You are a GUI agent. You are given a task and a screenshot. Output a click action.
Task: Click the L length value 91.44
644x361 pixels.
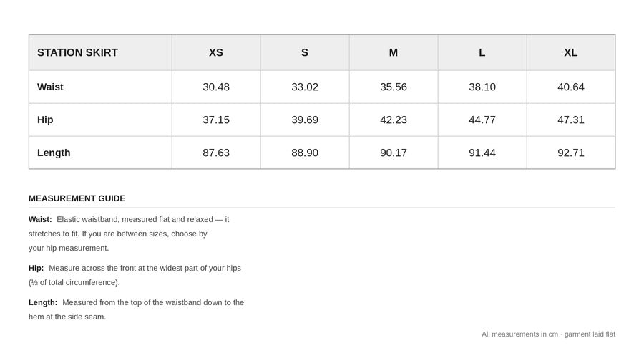coord(482,153)
